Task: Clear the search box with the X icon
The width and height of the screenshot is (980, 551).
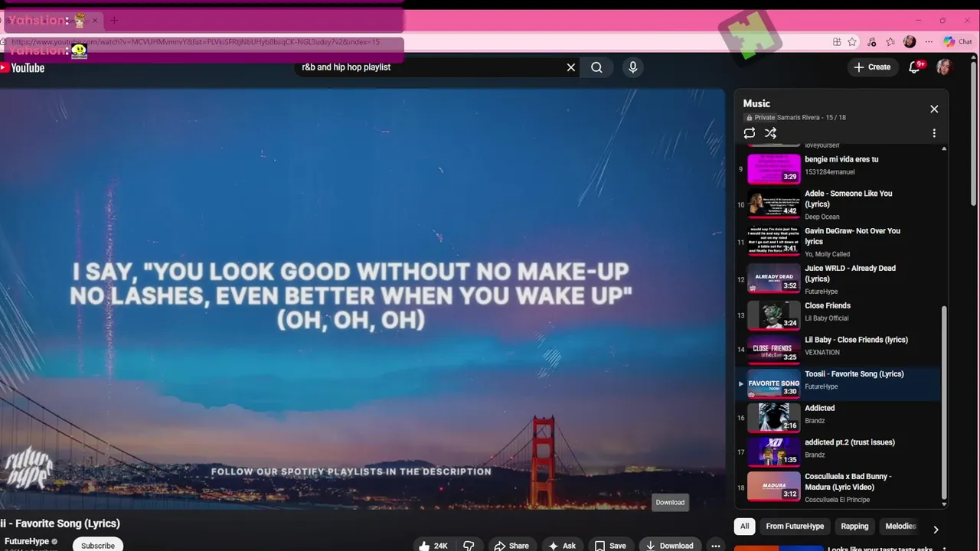Action: [570, 67]
